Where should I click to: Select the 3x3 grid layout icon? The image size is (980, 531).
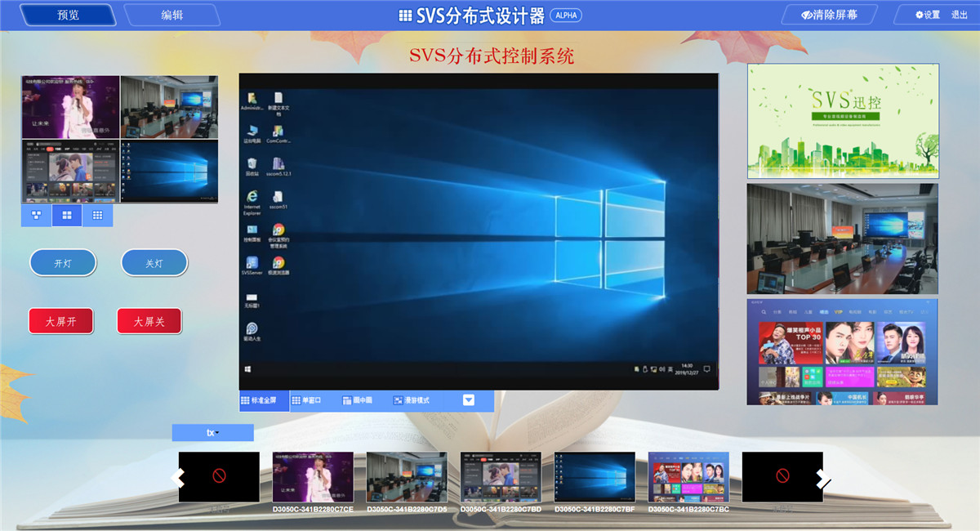click(98, 214)
